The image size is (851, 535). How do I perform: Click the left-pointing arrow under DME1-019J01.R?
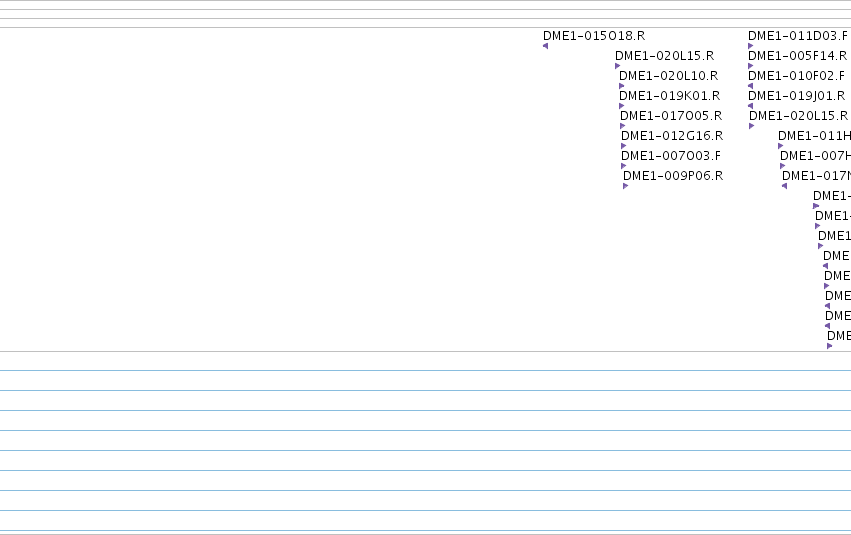click(x=751, y=106)
